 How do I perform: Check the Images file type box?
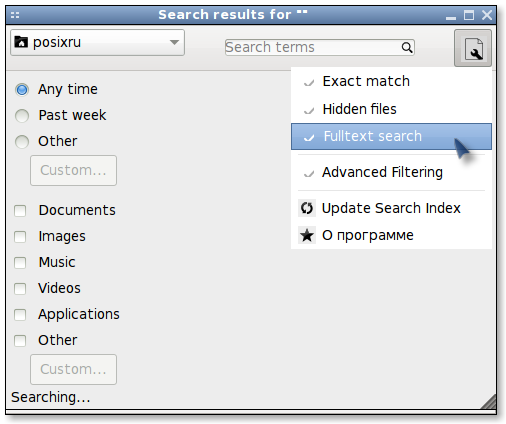click(x=20, y=237)
